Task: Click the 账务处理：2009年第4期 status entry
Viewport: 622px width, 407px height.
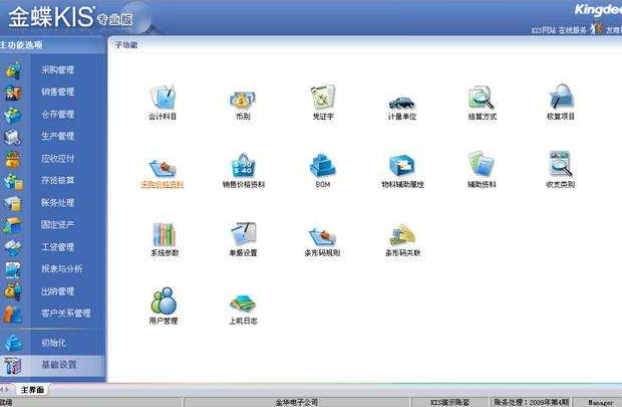Action: [x=531, y=402]
